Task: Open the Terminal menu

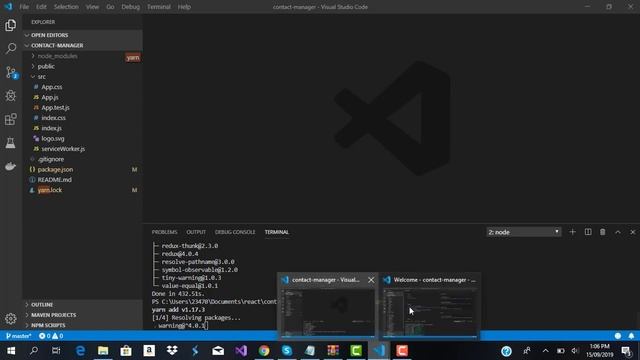Action: [x=159, y=7]
